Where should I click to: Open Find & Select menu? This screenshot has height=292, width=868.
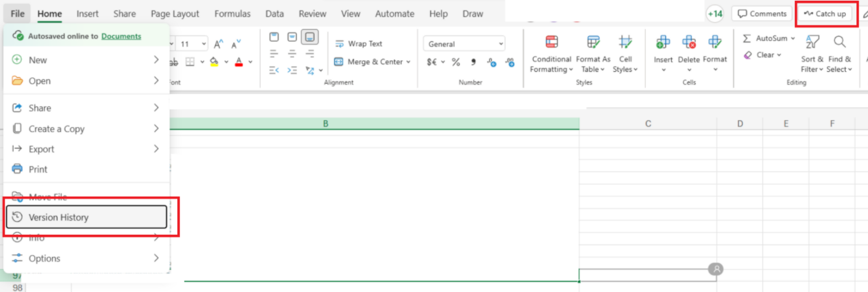pyautogui.click(x=840, y=53)
